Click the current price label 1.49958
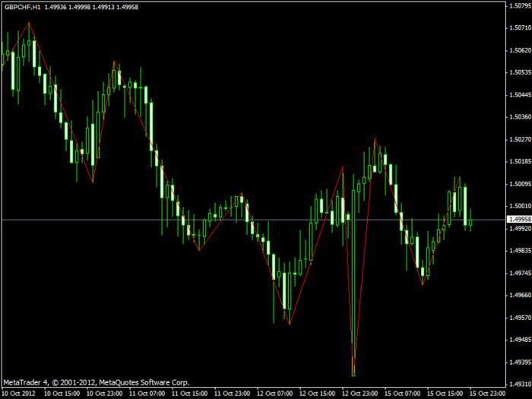 coord(519,220)
